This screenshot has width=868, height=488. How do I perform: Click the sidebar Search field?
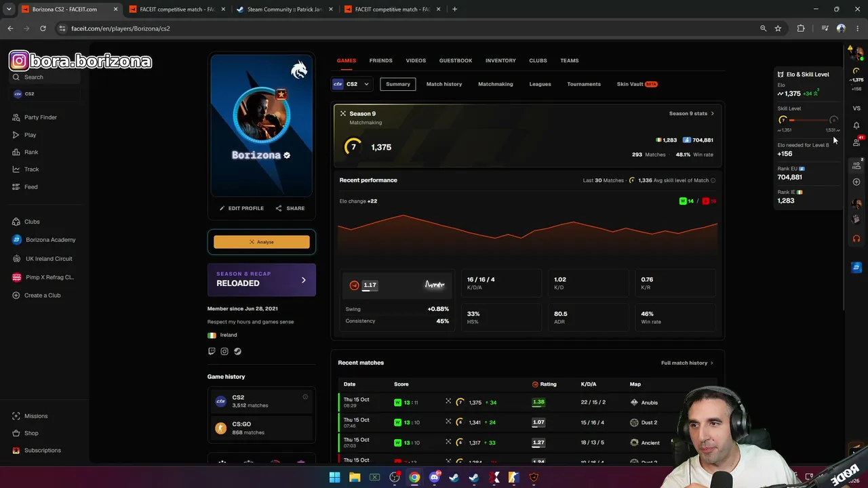(x=45, y=77)
